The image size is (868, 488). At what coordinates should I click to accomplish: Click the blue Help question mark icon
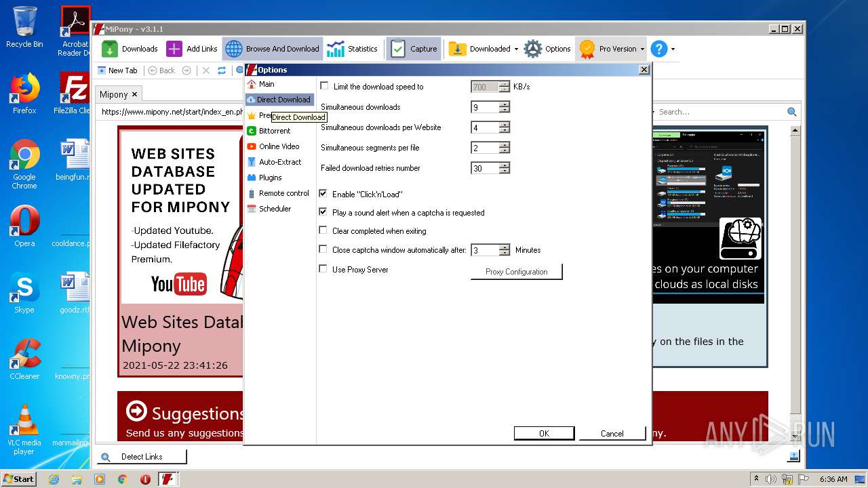[x=658, y=49]
